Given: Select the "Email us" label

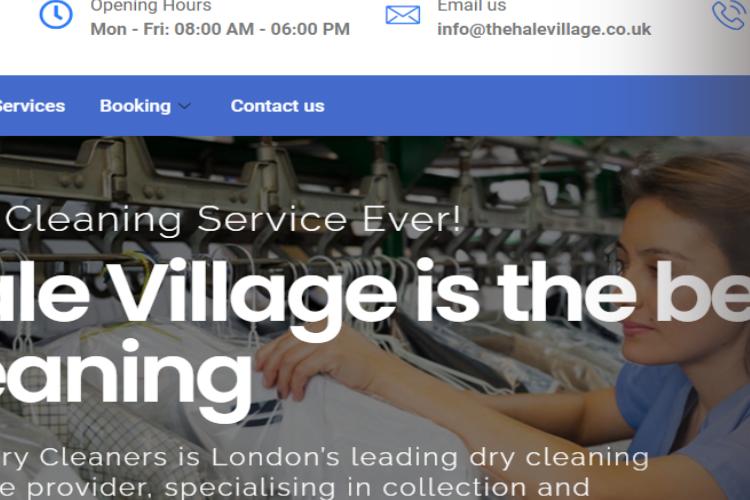Looking at the screenshot, I should pos(472,6).
